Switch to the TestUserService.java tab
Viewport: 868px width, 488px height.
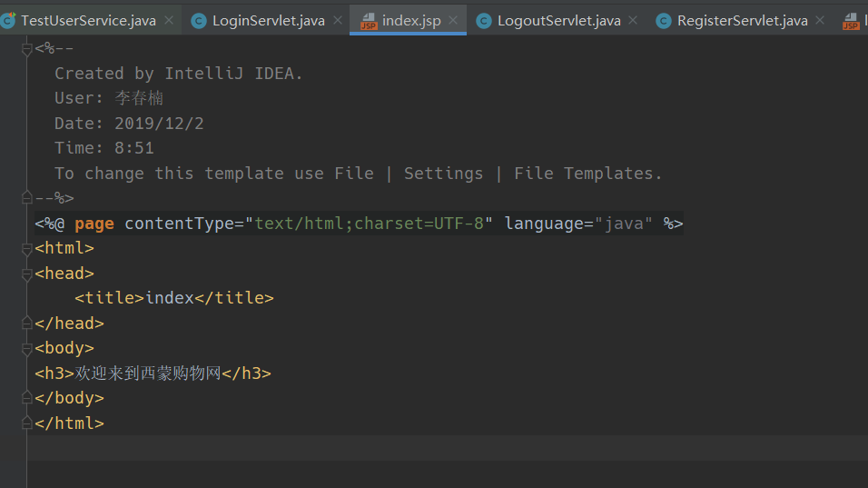[x=88, y=21]
